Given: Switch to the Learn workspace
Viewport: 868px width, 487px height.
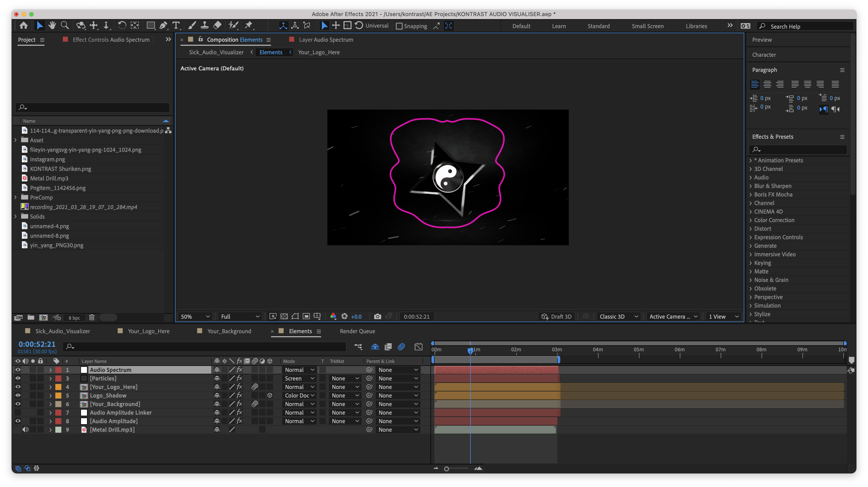Looking at the screenshot, I should pyautogui.click(x=559, y=26).
